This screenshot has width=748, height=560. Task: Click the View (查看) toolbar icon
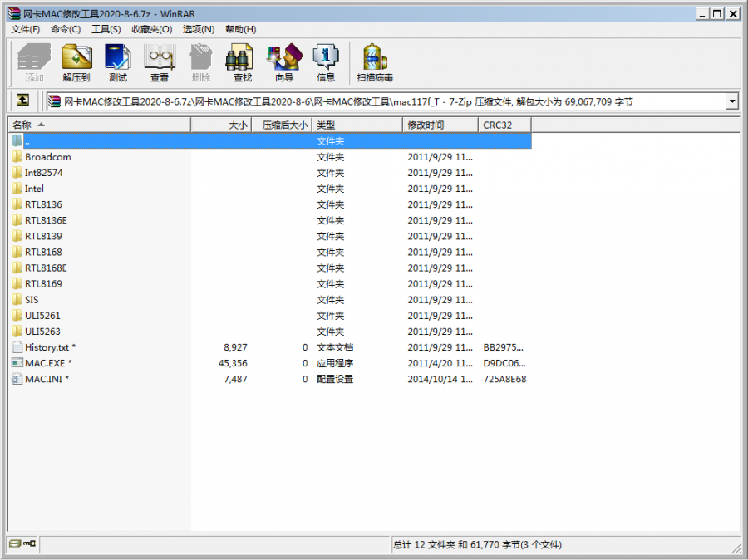[160, 57]
